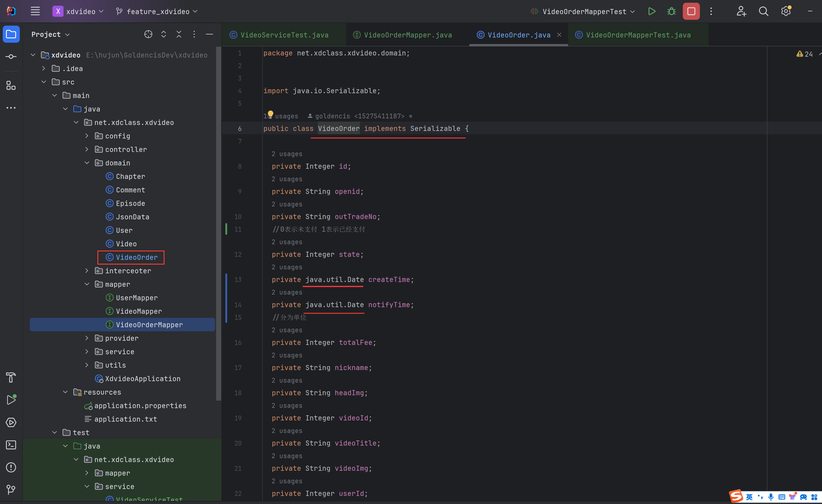
Task: Click the project tree vertical scrollbar
Action: pos(218,224)
